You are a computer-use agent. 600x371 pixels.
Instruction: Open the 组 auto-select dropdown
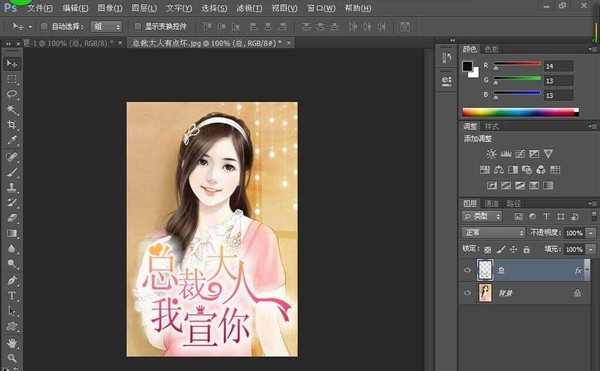[x=106, y=26]
